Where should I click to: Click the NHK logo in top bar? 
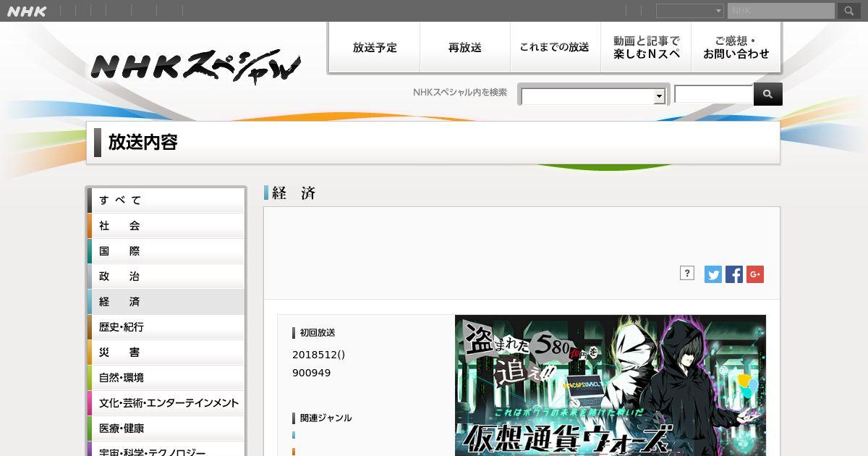27,11
